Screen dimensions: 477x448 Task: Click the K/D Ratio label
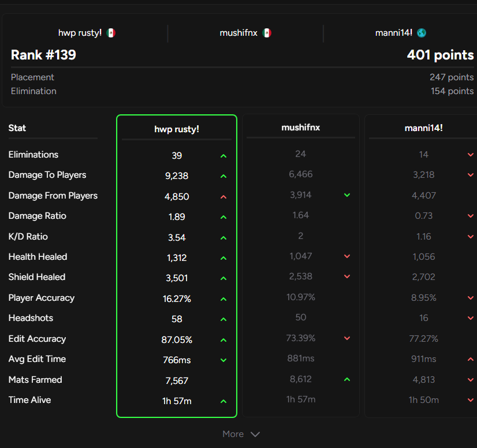coord(28,237)
